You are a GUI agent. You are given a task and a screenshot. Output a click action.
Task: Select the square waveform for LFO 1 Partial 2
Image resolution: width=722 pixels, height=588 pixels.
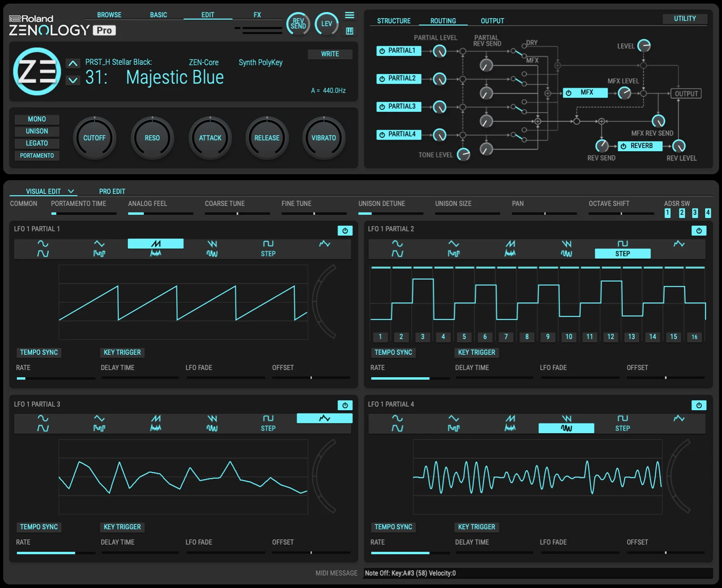click(x=623, y=243)
